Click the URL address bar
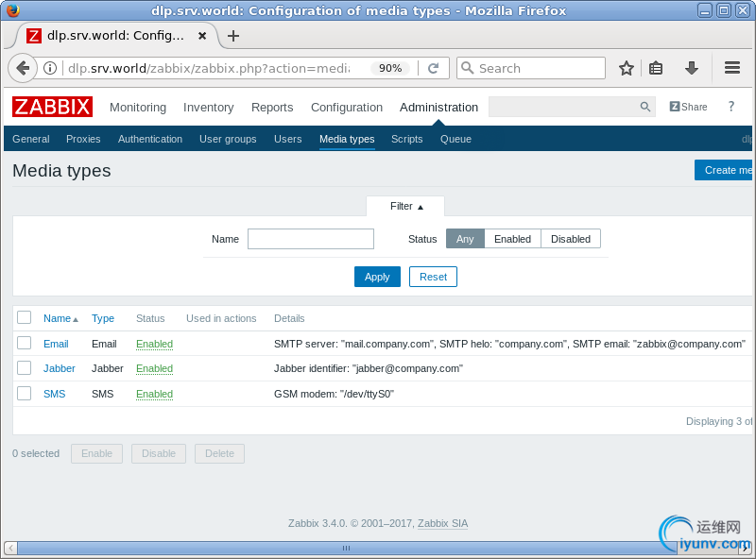Screen dimensions: 756x559 209,68
